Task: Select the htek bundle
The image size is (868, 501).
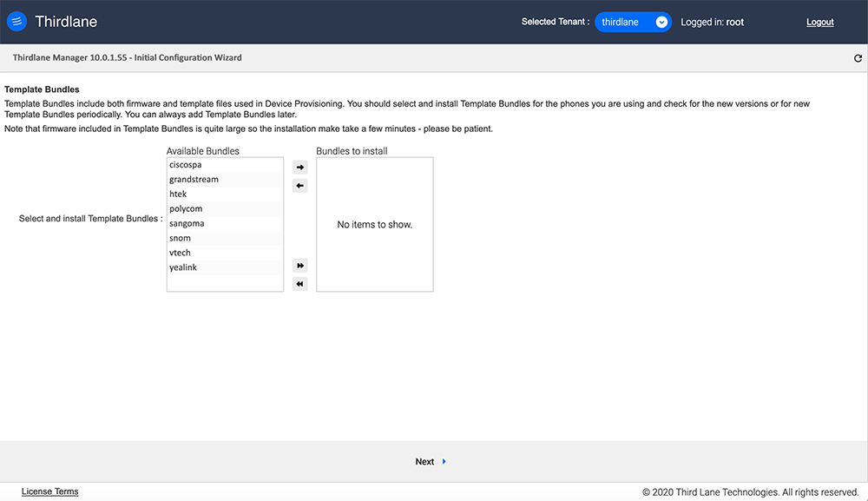Action: point(225,194)
